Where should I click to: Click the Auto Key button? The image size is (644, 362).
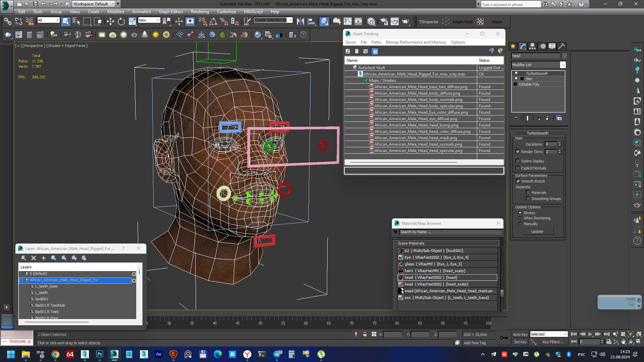pyautogui.click(x=520, y=334)
